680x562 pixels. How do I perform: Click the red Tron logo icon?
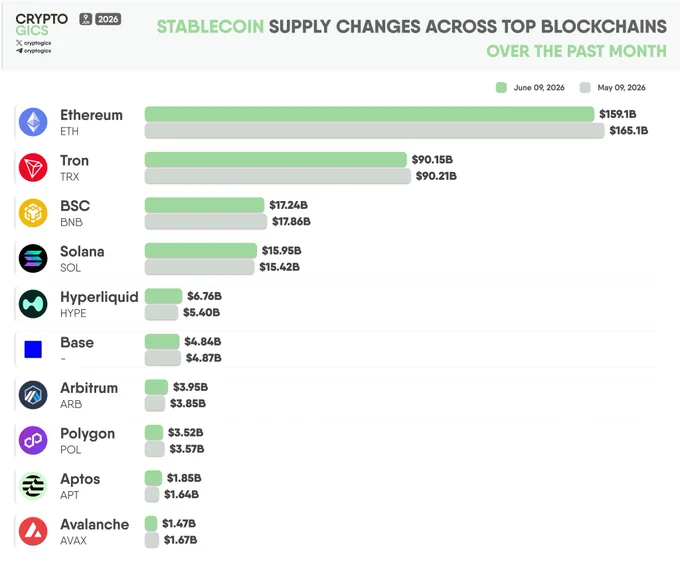pos(33,167)
